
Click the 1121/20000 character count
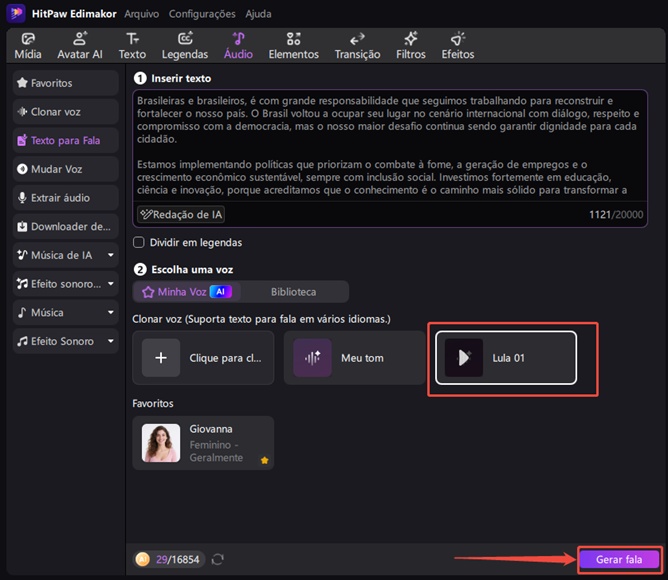point(616,214)
